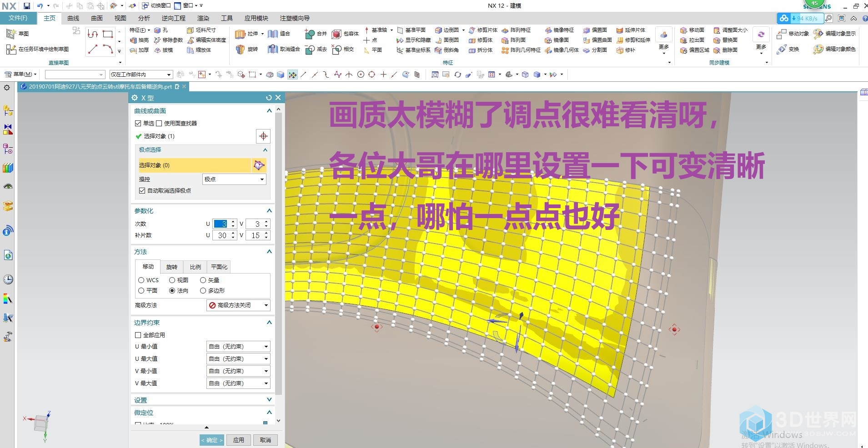Click the 确定 button
This screenshot has width=868, height=448.
212,440
